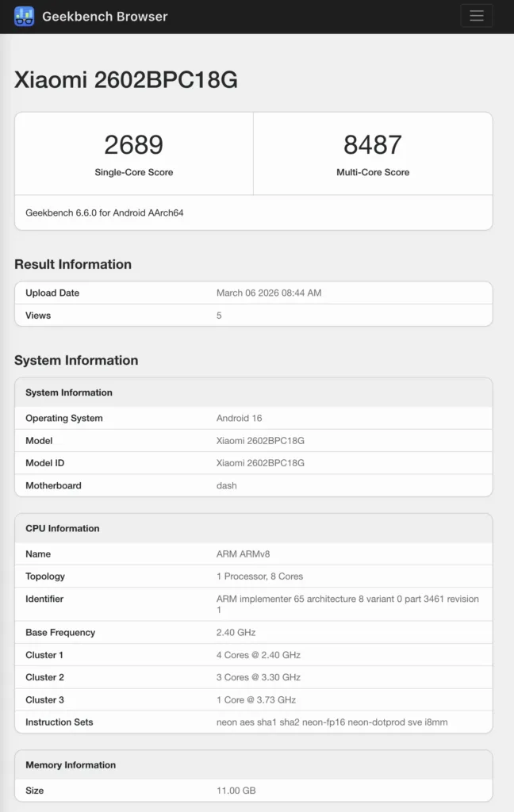Select the Upload Date row

pos(254,293)
